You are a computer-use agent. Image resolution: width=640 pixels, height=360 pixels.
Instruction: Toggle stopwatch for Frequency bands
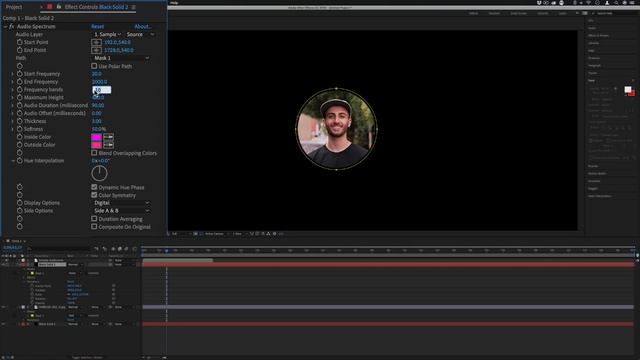point(20,89)
